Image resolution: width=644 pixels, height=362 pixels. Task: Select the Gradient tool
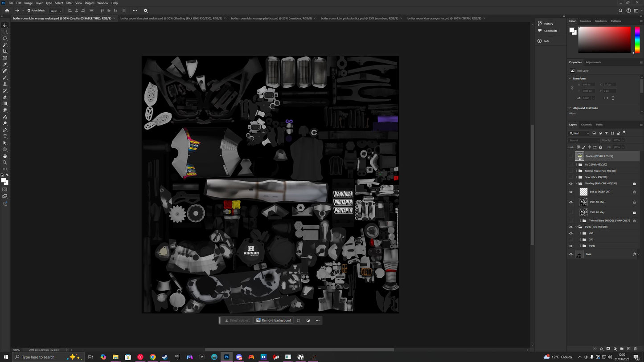5,104
